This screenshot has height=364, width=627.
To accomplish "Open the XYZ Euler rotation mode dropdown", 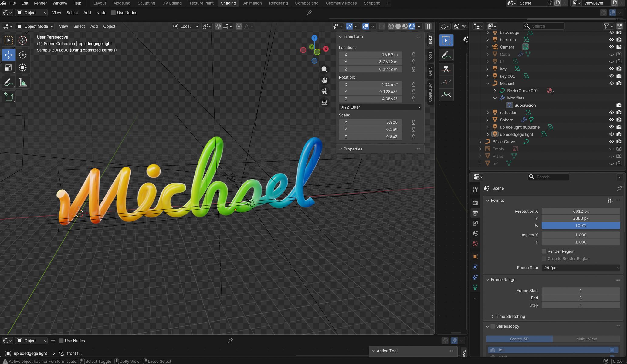I will [380, 107].
